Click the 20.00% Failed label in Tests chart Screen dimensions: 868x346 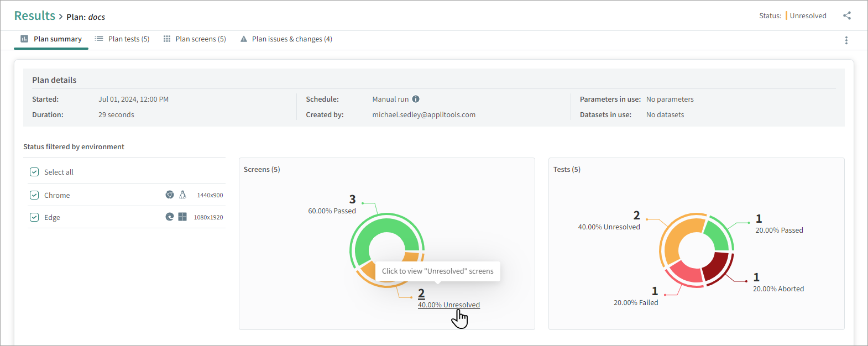tap(636, 302)
